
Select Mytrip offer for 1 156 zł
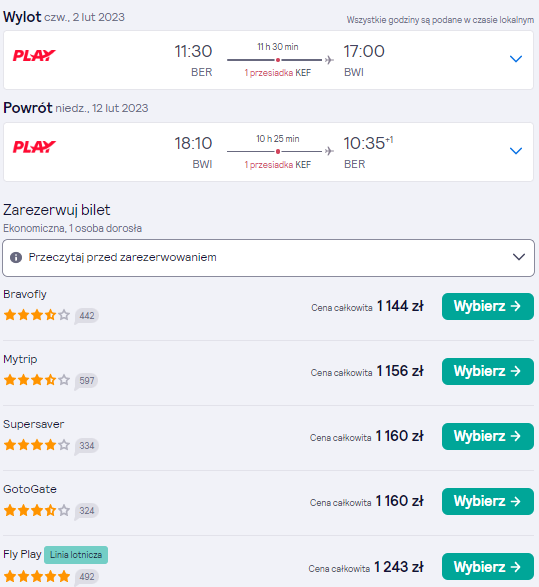488,371
